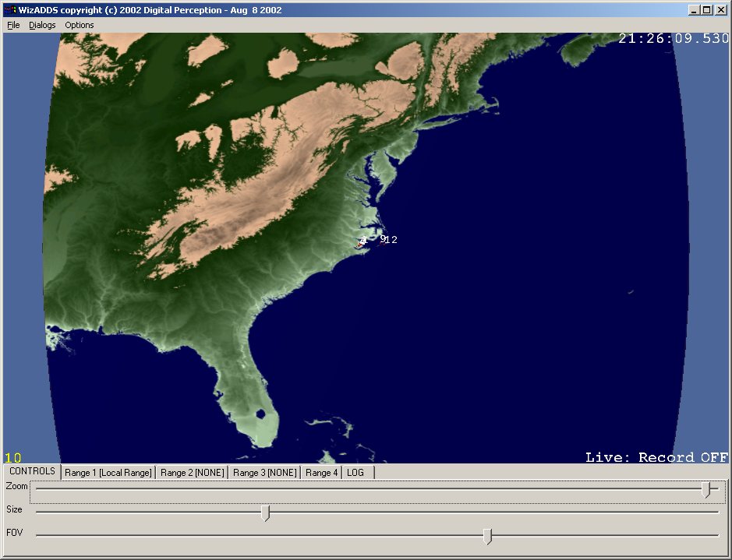Click the WizADDS title bar application icon

(10, 10)
